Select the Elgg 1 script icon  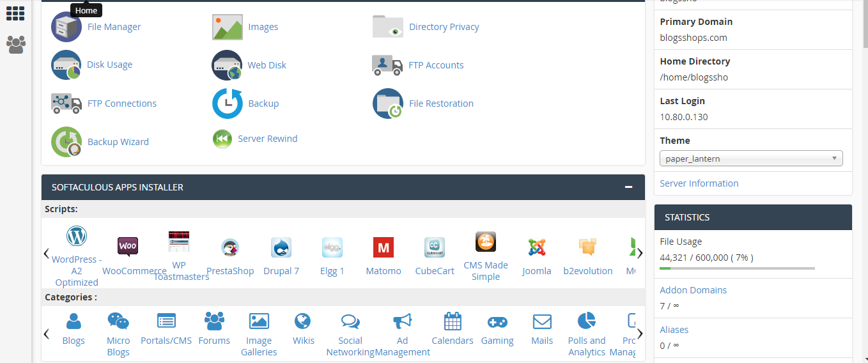[x=332, y=247]
